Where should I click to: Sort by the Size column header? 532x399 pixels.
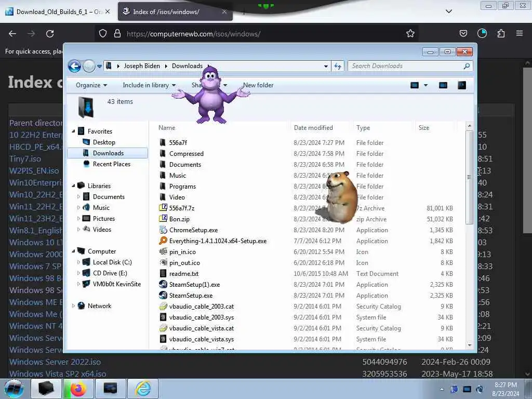(424, 128)
